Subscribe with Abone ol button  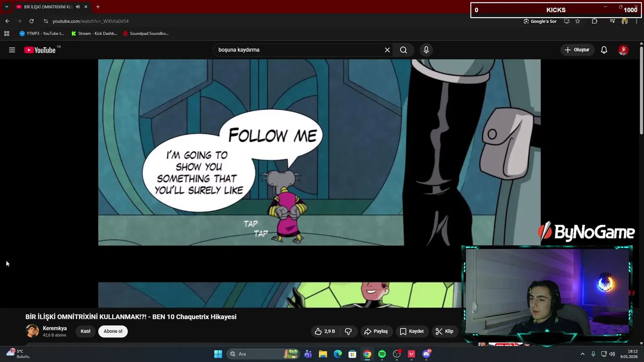click(x=113, y=331)
